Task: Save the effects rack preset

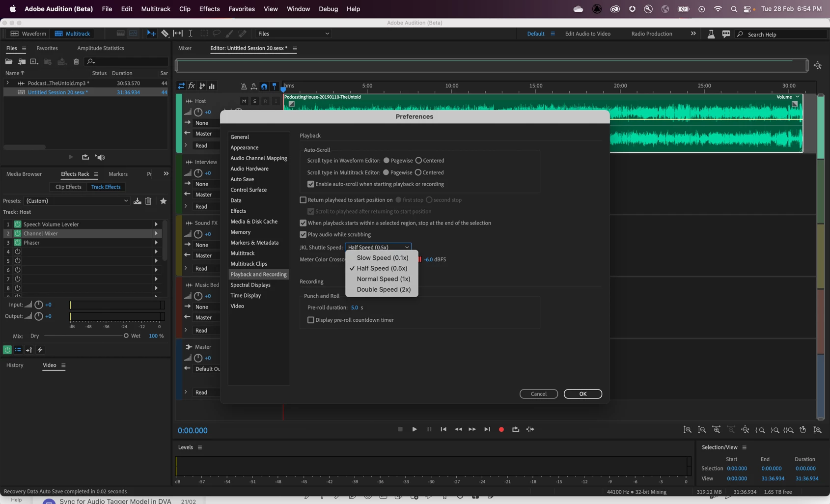Action: click(x=138, y=201)
